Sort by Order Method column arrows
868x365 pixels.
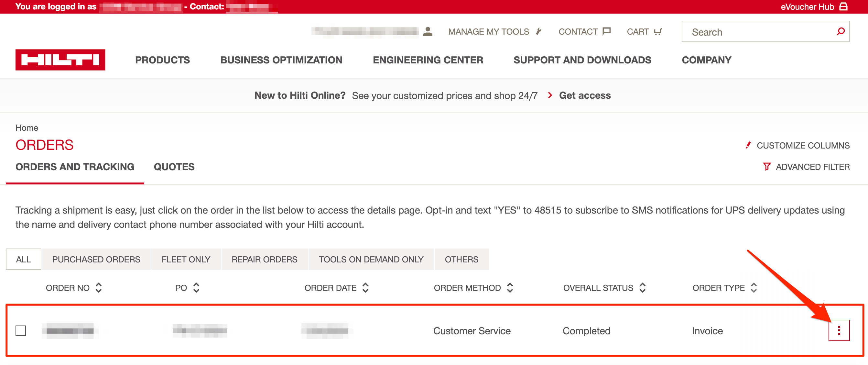point(510,287)
